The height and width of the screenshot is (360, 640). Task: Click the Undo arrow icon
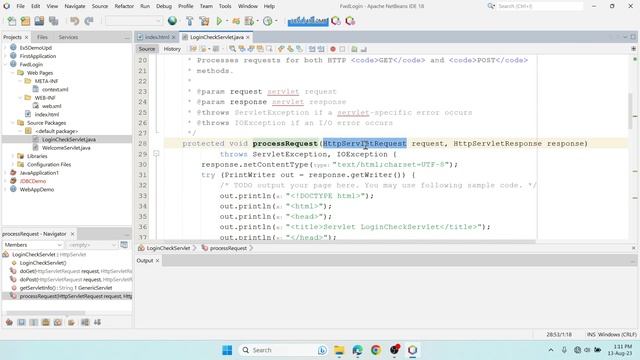(x=74, y=21)
